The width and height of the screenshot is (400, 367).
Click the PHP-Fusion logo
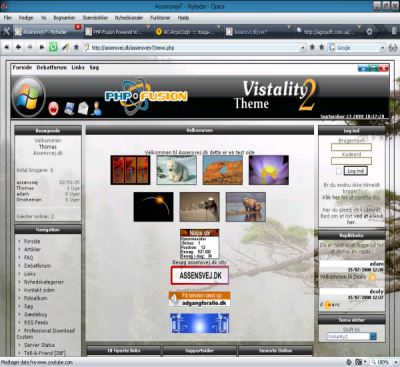146,96
